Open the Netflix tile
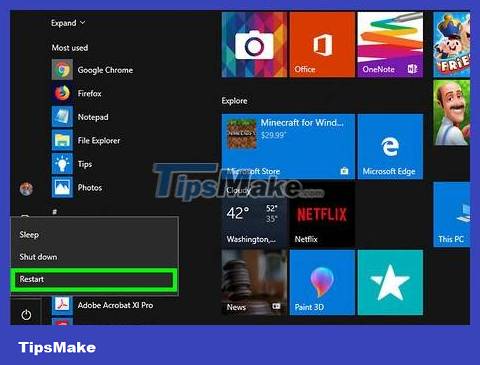 tap(322, 214)
